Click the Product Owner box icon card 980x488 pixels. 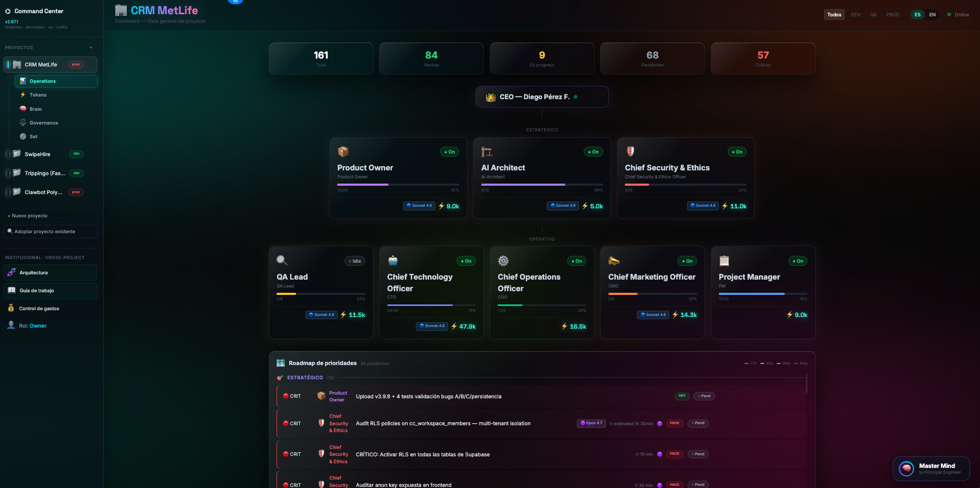click(x=343, y=152)
